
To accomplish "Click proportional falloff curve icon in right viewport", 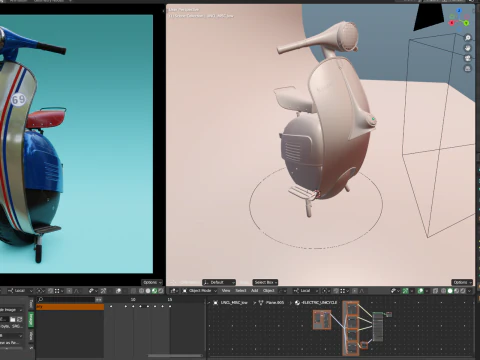I will [x=362, y=291].
